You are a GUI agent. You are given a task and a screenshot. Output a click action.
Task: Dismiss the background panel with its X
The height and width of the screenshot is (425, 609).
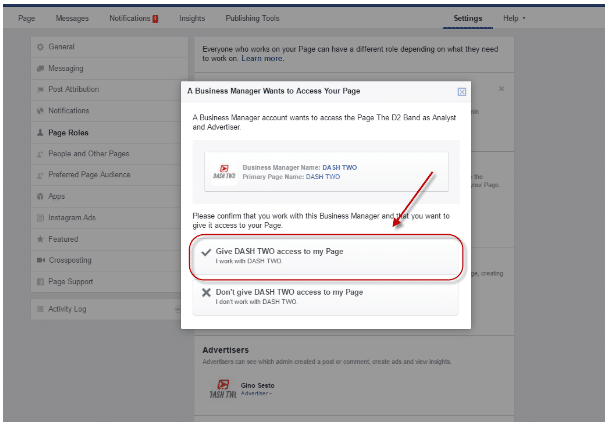coord(501,89)
